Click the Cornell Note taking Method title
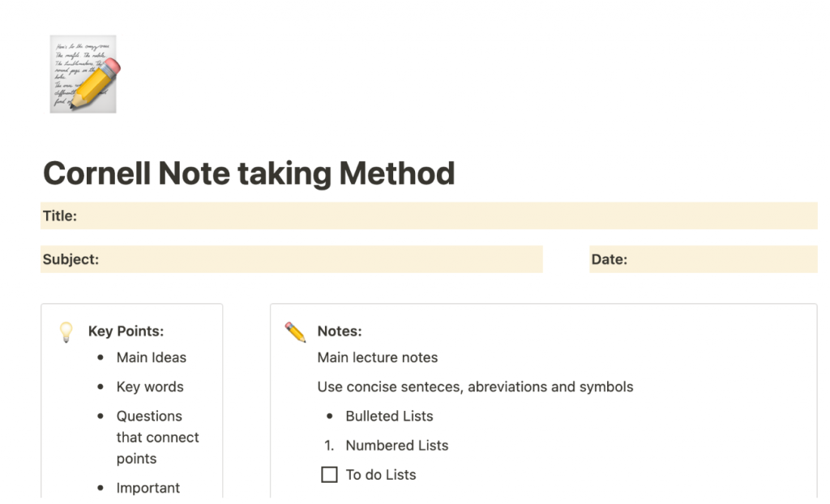Screen dimensions: 830x504 (248, 173)
